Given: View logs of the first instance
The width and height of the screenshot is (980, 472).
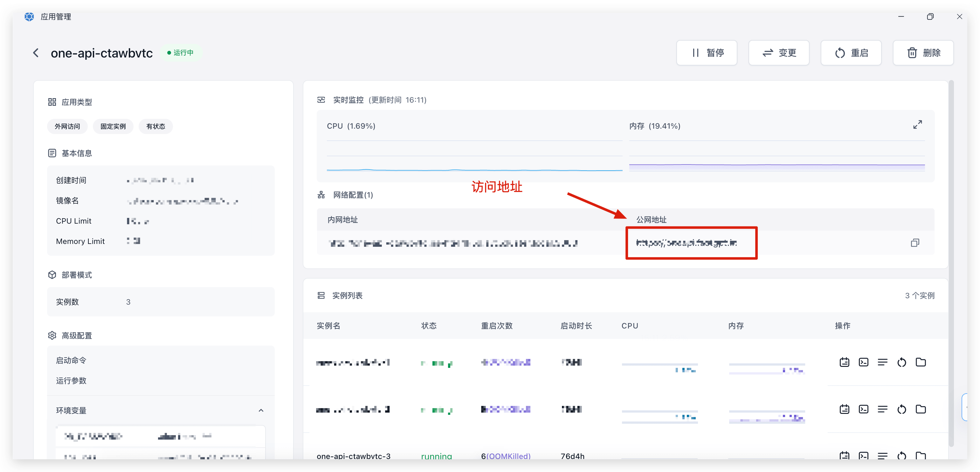Looking at the screenshot, I should pos(882,362).
